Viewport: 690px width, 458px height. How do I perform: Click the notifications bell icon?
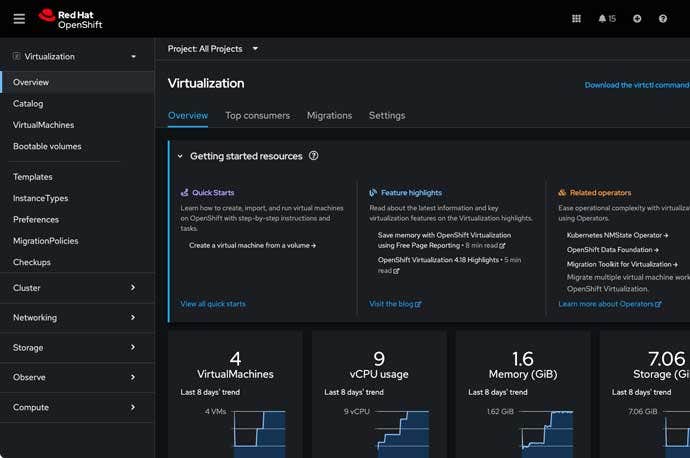click(606, 18)
